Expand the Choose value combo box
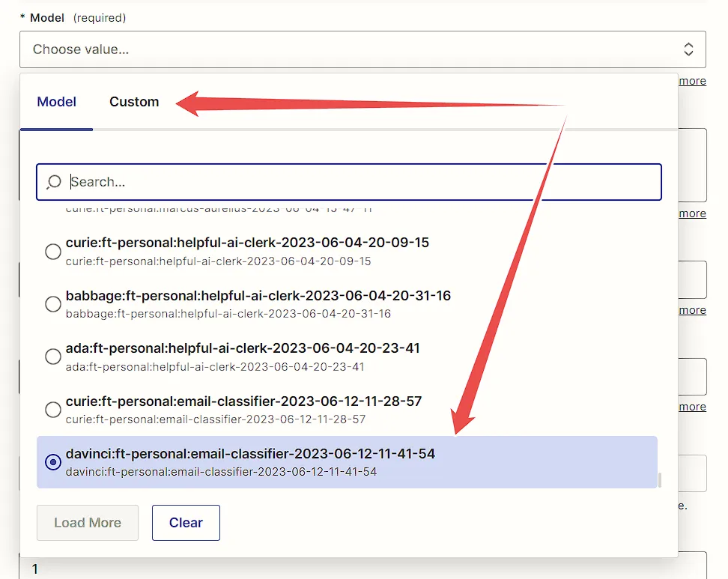 [x=363, y=49]
